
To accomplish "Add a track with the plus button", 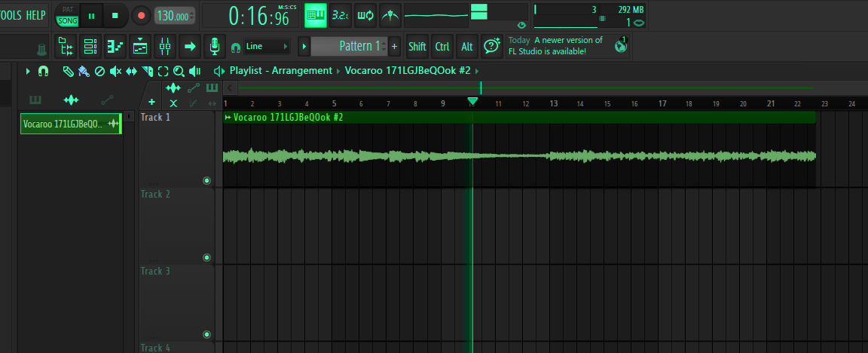I will [151, 102].
